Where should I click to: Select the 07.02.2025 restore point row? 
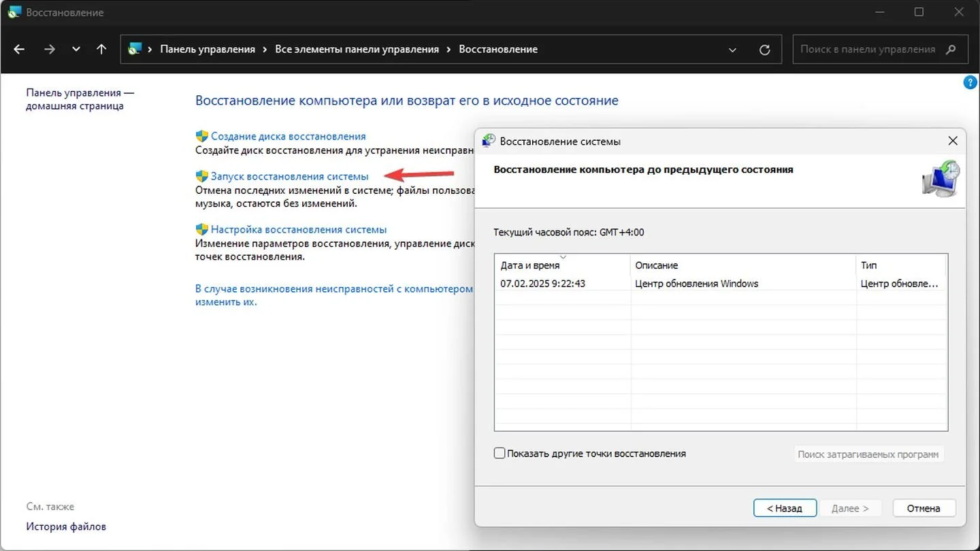tap(721, 284)
